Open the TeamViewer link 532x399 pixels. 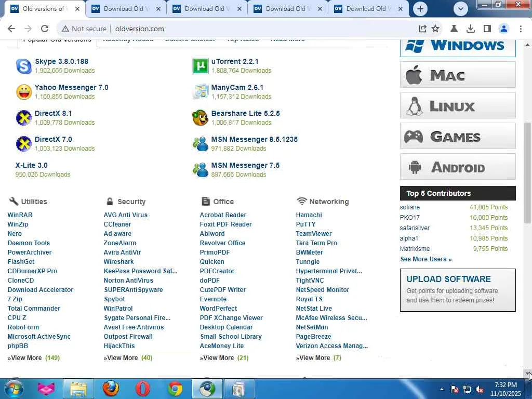pyautogui.click(x=313, y=234)
